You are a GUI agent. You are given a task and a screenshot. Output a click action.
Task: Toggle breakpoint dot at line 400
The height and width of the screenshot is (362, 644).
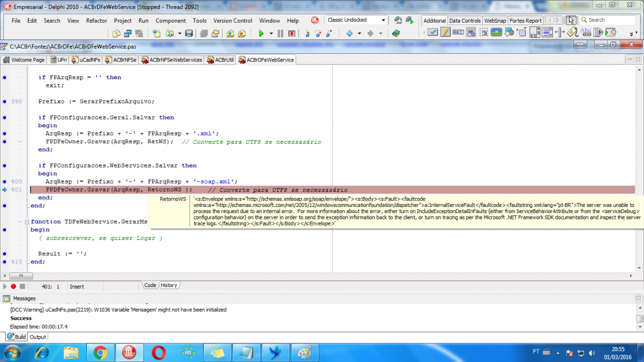point(5,182)
